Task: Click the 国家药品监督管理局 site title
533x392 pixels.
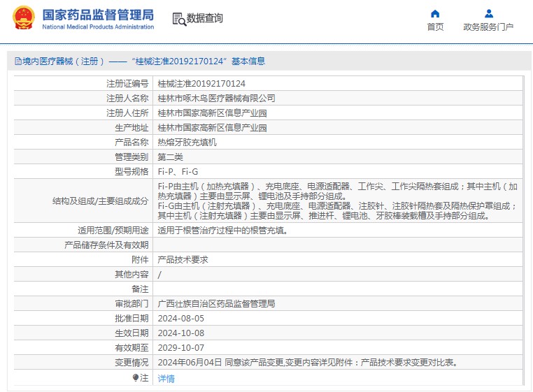Action: pyautogui.click(x=97, y=14)
